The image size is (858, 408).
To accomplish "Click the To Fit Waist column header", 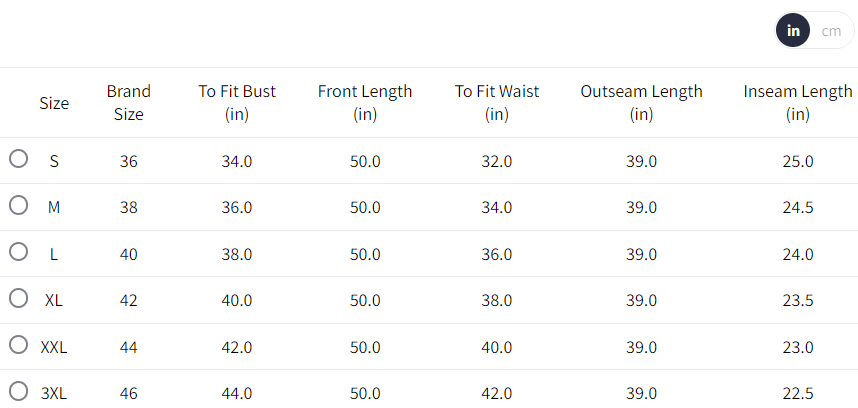I will tap(497, 103).
